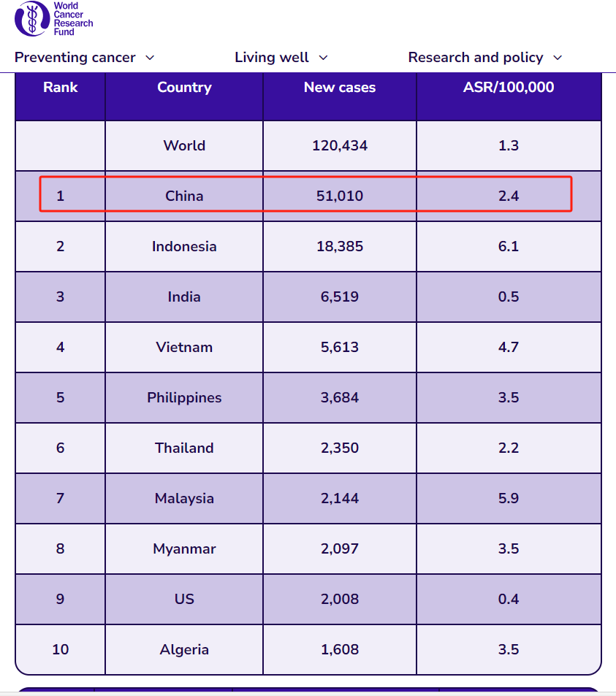Click the Philippines country cell
Image resolution: width=616 pixels, height=696 pixels.
tap(184, 397)
